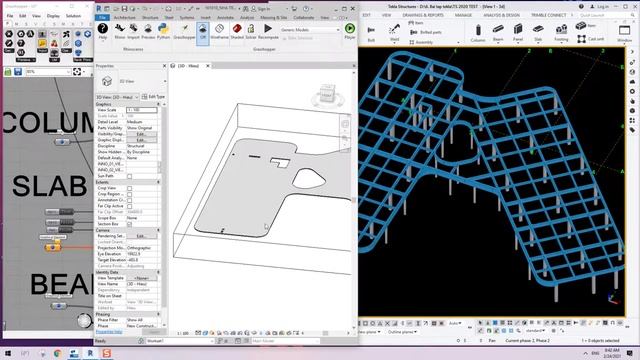Toggle the Grasshopper Solver icon
The width and height of the screenshot is (640, 360).
point(251,31)
